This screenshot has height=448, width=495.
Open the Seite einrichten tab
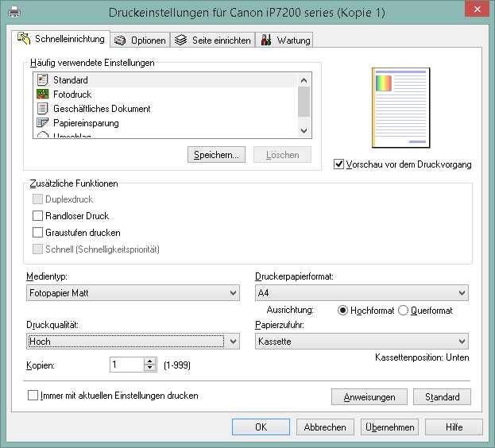tap(213, 41)
